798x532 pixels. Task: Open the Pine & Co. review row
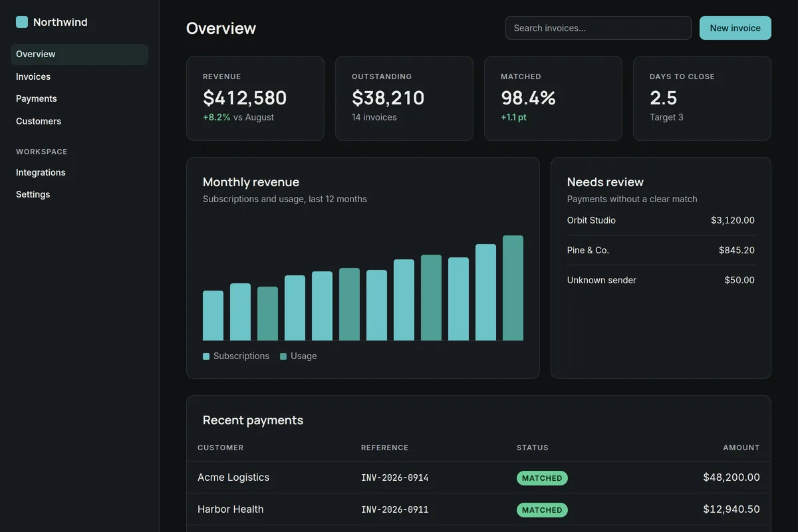(661, 250)
